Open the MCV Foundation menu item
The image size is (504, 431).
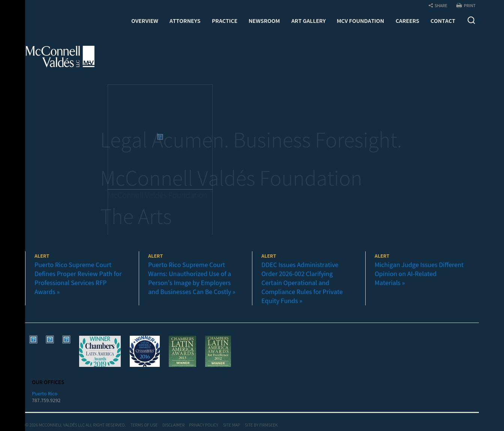[x=360, y=21]
